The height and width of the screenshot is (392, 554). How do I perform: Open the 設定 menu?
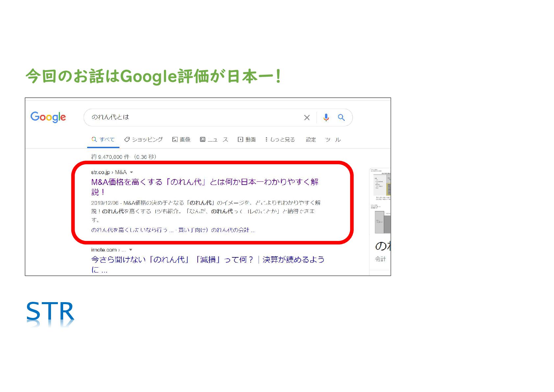pyautogui.click(x=311, y=140)
